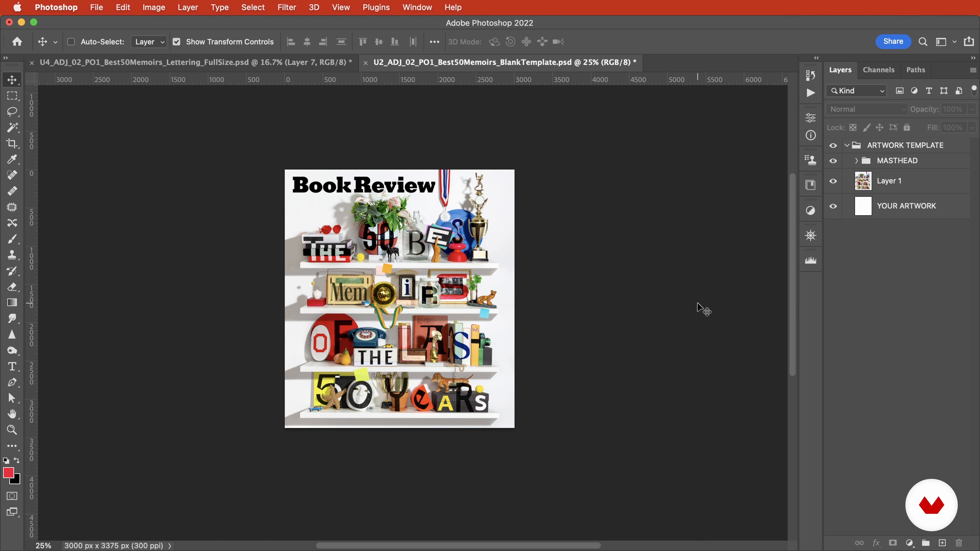The height and width of the screenshot is (551, 980).
Task: Uncheck Show Transform Controls
Action: click(x=177, y=42)
